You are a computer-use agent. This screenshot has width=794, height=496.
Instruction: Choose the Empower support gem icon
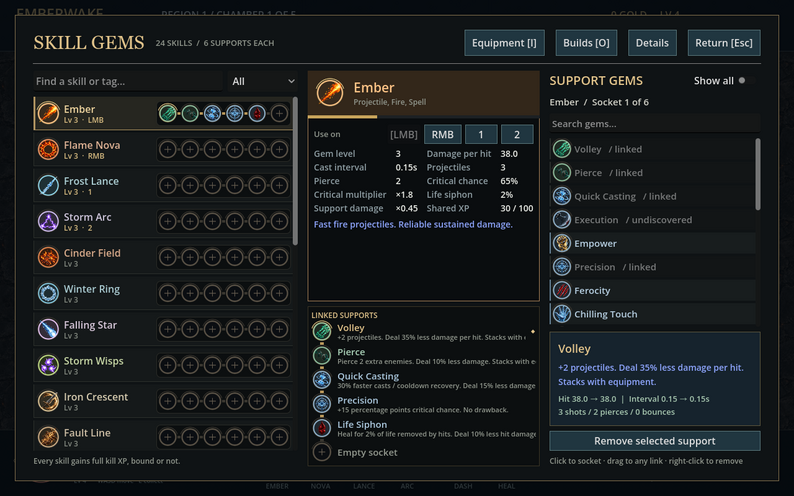click(x=562, y=243)
